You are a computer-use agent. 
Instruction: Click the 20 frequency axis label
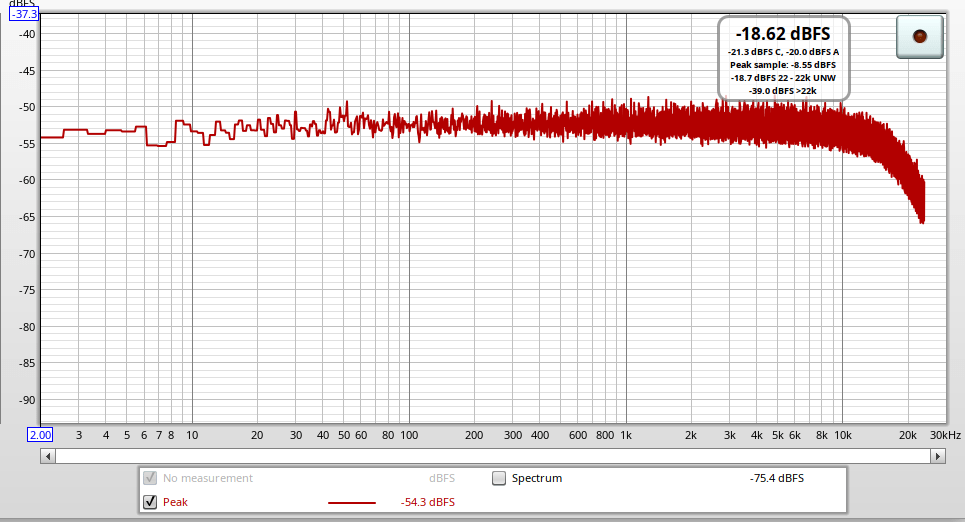(257, 435)
